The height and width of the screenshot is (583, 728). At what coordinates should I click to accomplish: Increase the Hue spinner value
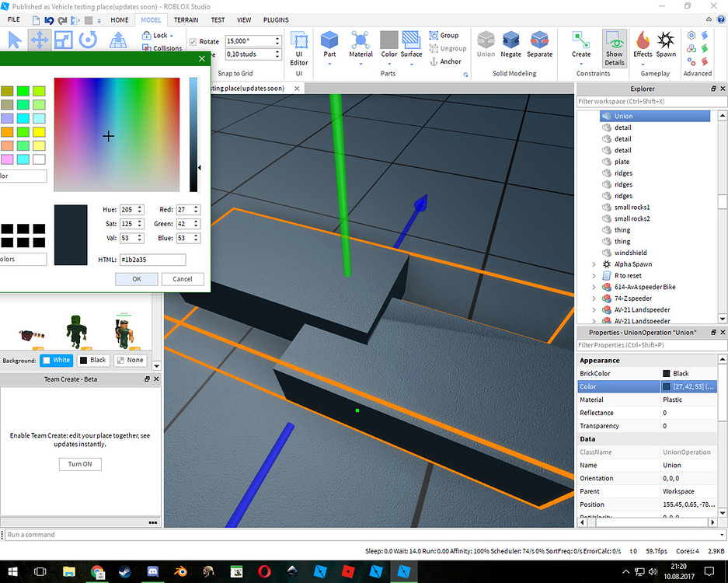tap(140, 208)
